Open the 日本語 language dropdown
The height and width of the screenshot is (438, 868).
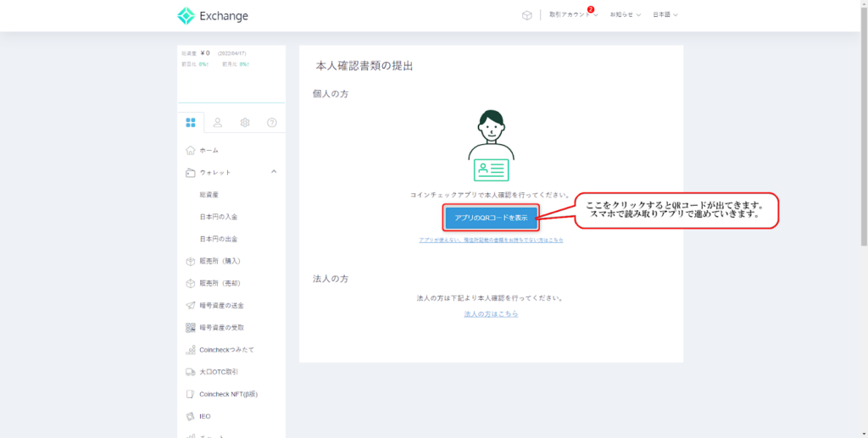pyautogui.click(x=665, y=15)
